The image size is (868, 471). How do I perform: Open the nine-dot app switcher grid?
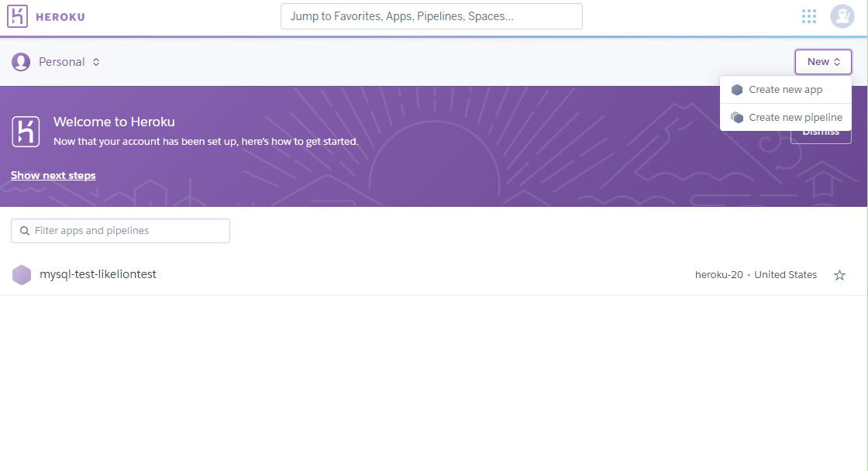(809, 16)
